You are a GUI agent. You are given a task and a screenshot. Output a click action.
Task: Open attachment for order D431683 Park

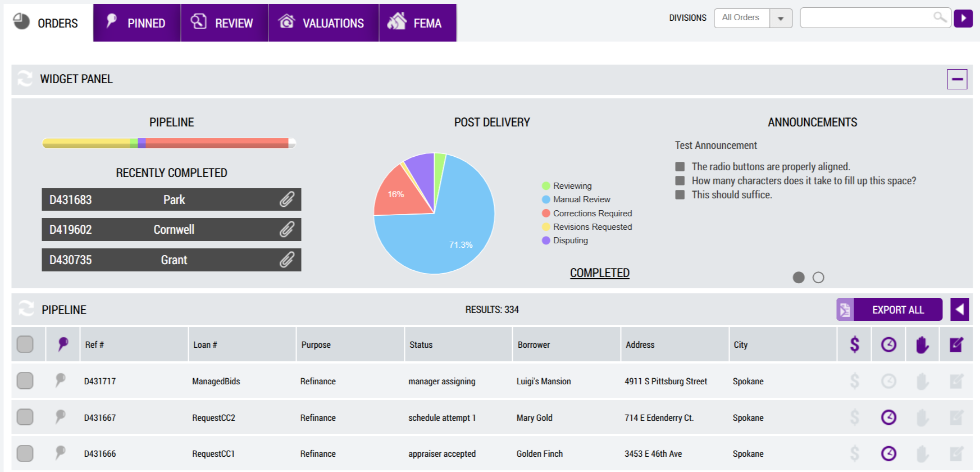click(287, 199)
